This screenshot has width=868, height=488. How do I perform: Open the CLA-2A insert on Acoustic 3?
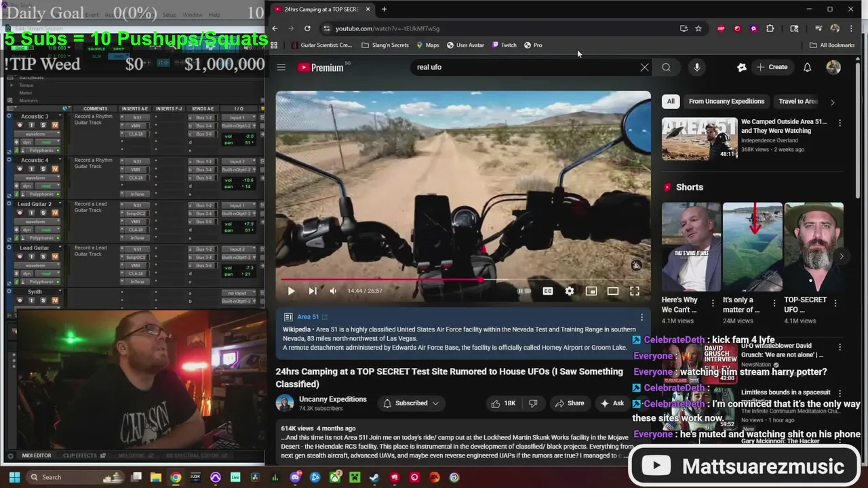point(136,134)
